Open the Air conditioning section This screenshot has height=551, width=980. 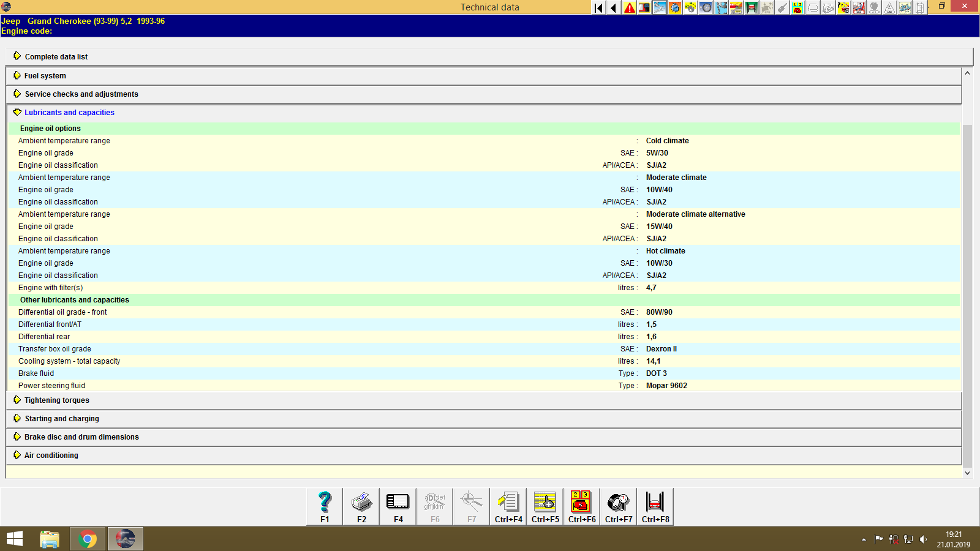click(x=51, y=455)
